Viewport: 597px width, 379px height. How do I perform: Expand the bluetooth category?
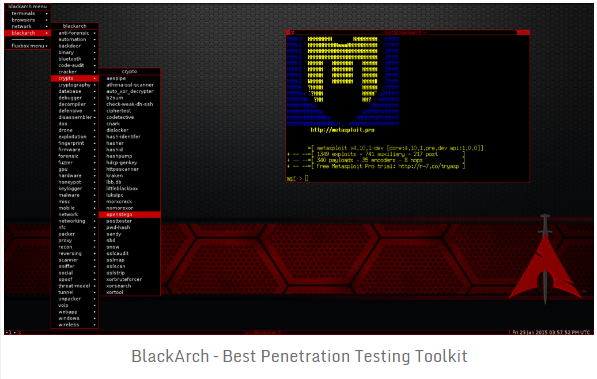(75, 59)
